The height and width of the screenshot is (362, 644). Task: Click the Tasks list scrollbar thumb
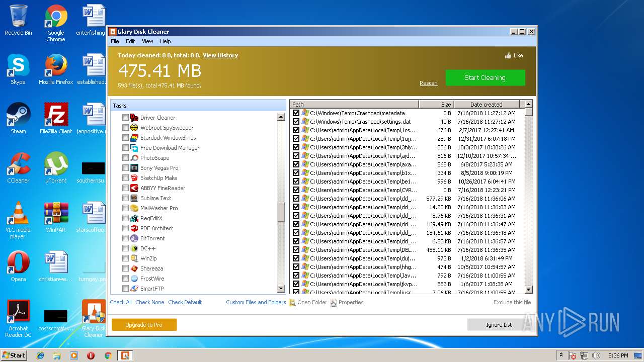281,212
